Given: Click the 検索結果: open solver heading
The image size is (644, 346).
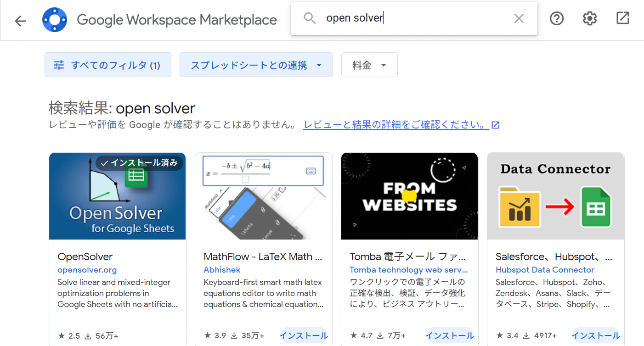Looking at the screenshot, I should click(x=122, y=108).
